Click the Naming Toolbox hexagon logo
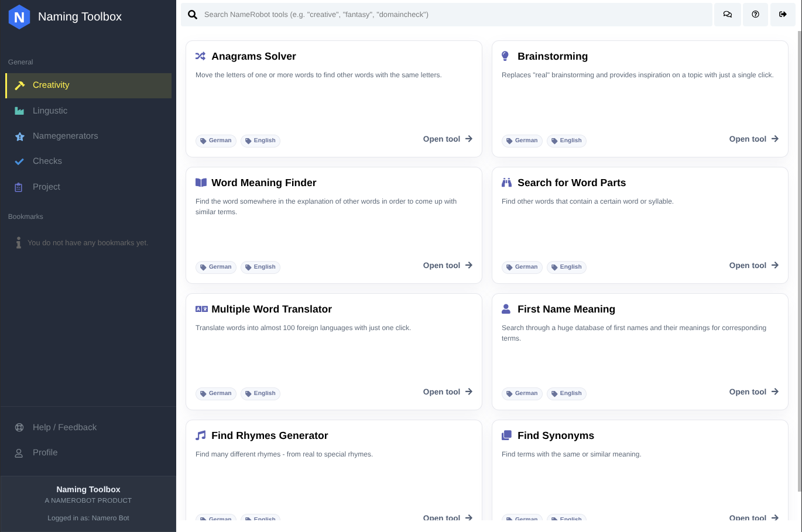 tap(19, 17)
